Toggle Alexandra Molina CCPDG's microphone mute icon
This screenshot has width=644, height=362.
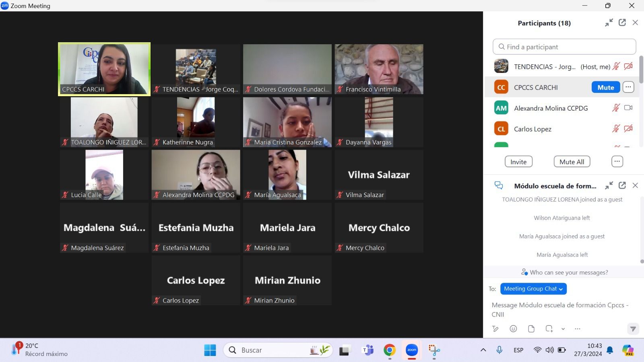pyautogui.click(x=616, y=108)
